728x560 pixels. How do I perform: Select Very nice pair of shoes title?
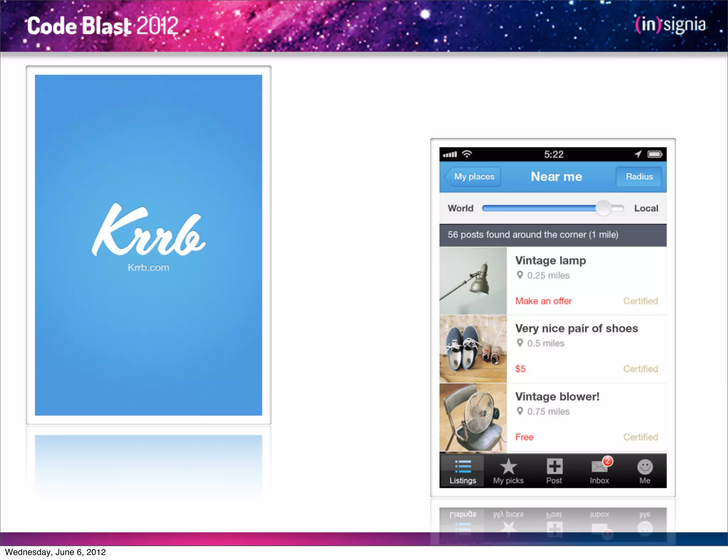point(577,328)
